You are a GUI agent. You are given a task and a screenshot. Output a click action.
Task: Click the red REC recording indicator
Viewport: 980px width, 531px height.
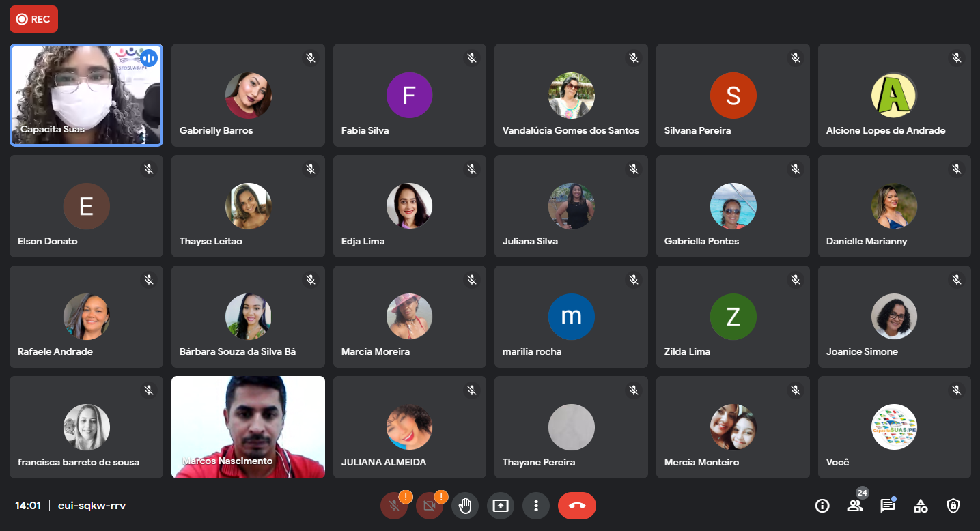click(x=33, y=19)
